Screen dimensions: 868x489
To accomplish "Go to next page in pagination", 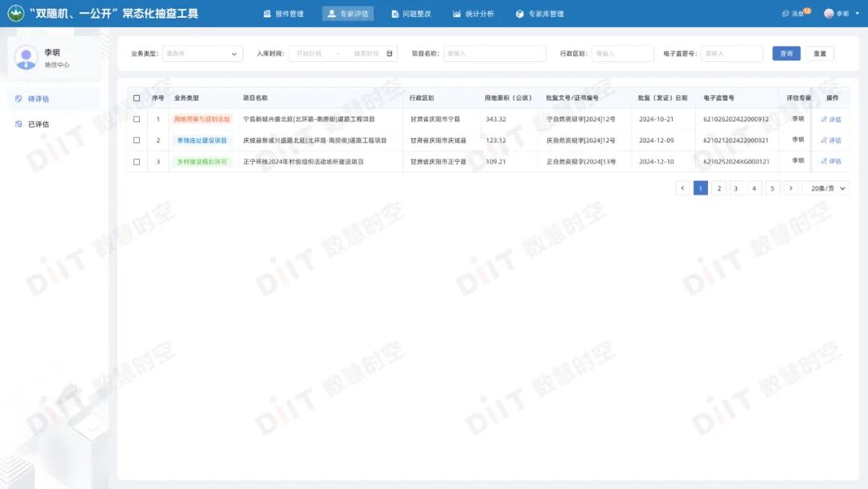I will [x=791, y=188].
